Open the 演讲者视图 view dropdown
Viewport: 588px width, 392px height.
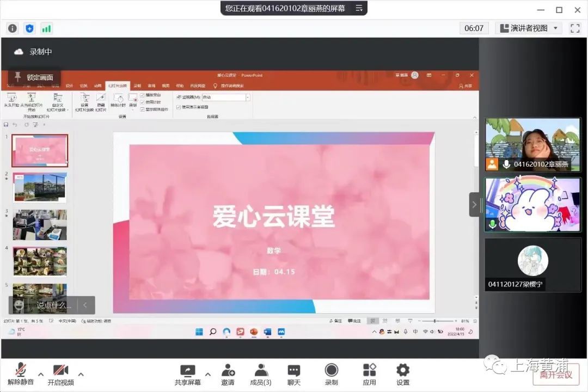point(529,28)
